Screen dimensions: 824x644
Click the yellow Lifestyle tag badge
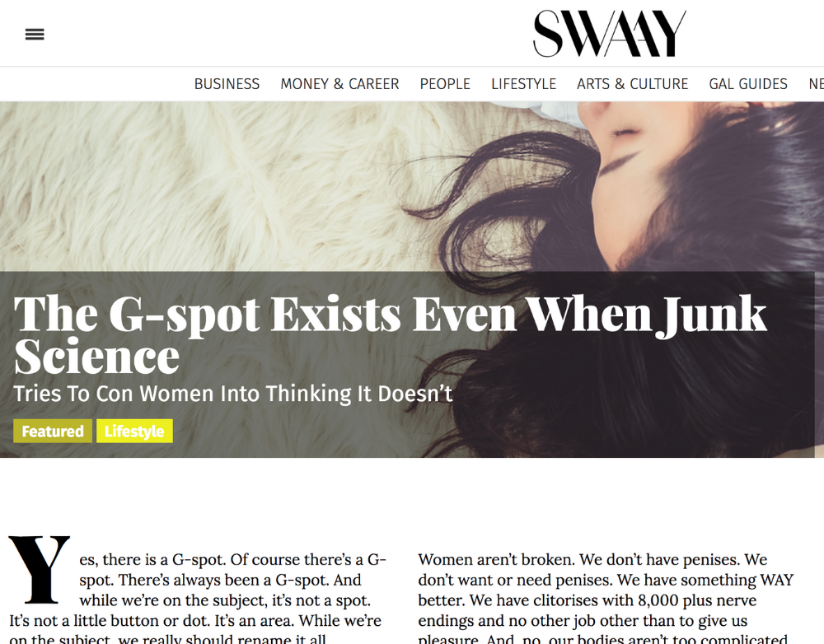point(134,432)
